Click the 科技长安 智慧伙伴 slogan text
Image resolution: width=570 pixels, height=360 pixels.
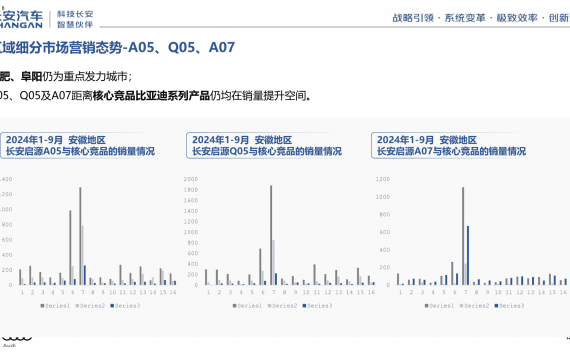(x=75, y=19)
